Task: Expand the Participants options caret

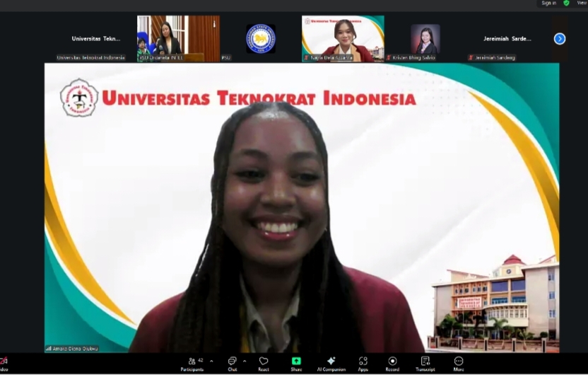Action: 211,361
